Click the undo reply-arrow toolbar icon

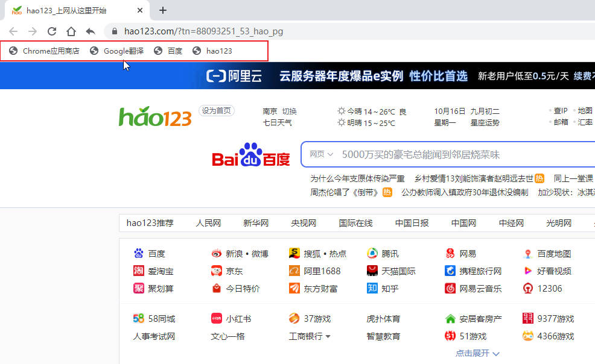[x=91, y=31]
